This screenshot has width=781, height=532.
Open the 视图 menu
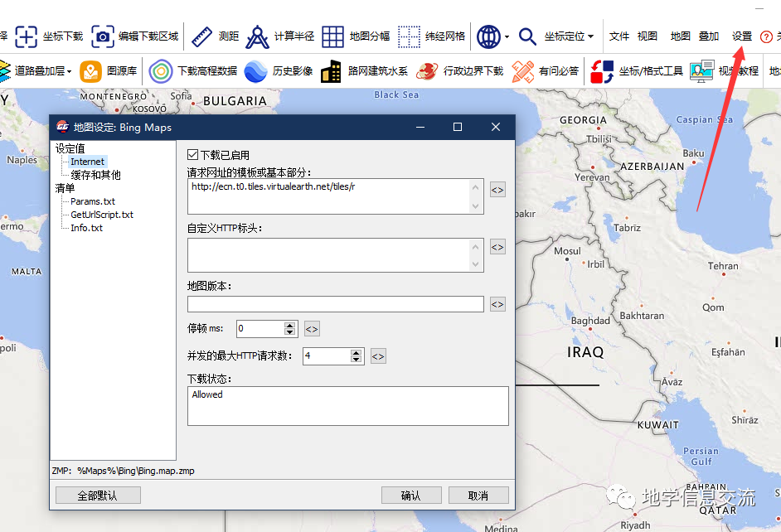click(x=648, y=36)
